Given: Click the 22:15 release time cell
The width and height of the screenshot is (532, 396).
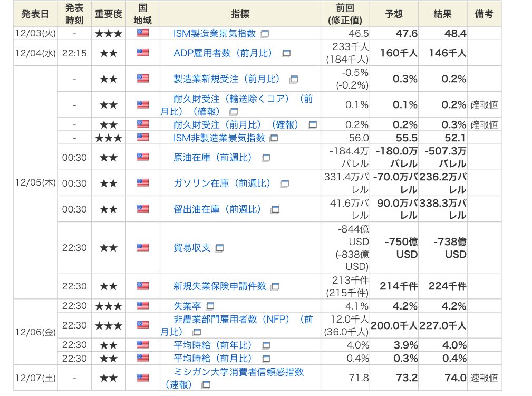Looking at the screenshot, I should (74, 53).
